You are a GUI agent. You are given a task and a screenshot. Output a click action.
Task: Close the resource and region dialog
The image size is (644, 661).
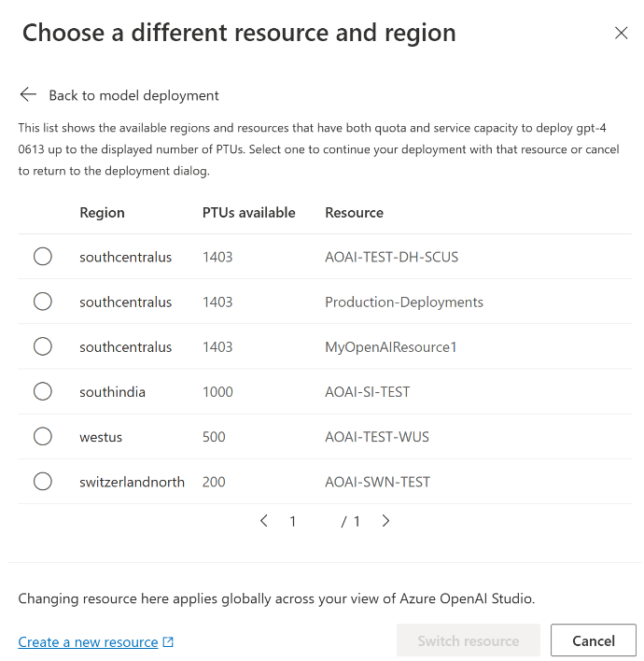point(621,34)
